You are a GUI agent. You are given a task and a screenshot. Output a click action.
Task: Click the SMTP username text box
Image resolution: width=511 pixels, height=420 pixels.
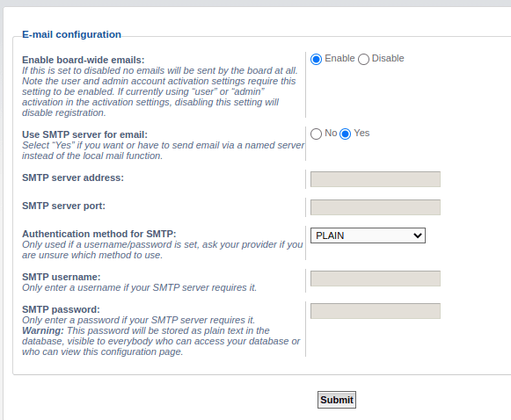click(x=375, y=279)
